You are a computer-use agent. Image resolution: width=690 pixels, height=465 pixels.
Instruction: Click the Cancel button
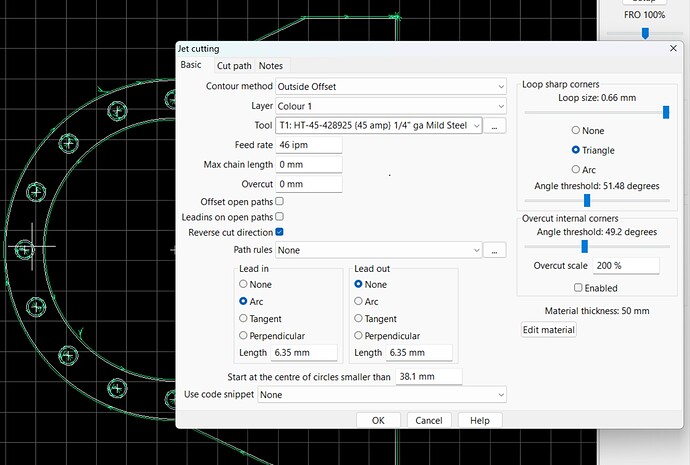[x=429, y=421]
